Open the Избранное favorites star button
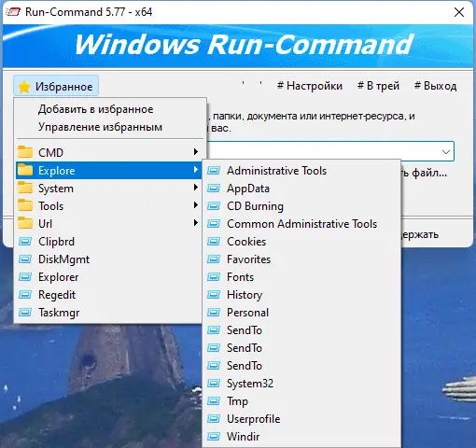 (56, 86)
